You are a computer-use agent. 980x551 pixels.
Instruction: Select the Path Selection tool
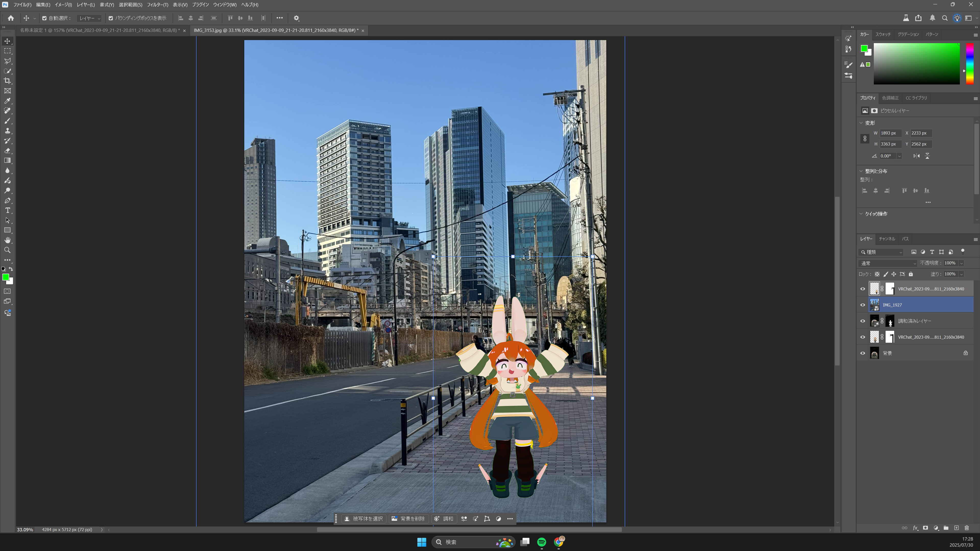[7, 220]
